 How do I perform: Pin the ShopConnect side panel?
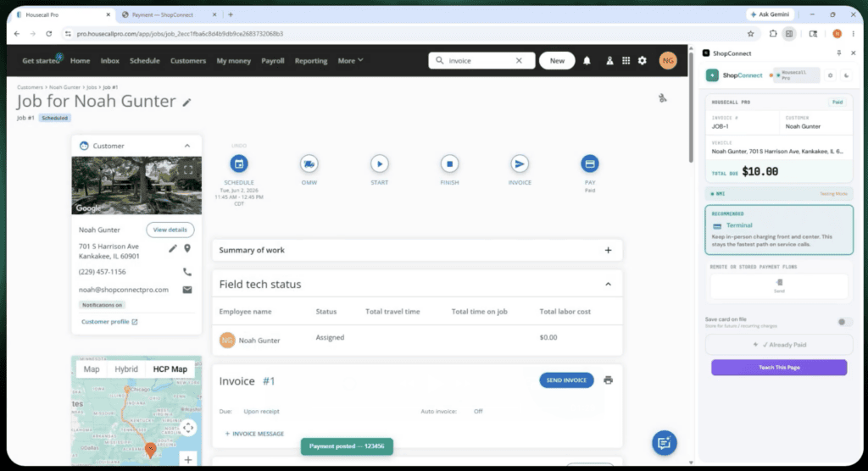point(838,53)
